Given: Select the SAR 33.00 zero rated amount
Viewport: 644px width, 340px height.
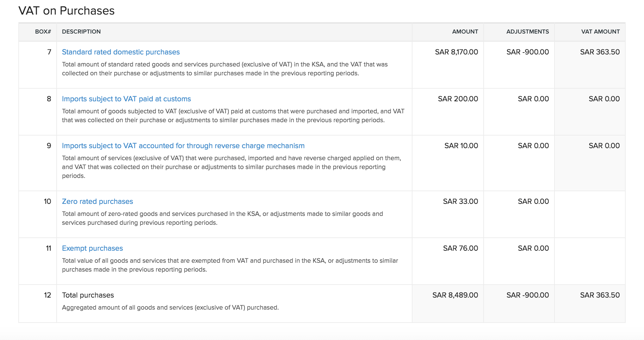Looking at the screenshot, I should click(460, 201).
